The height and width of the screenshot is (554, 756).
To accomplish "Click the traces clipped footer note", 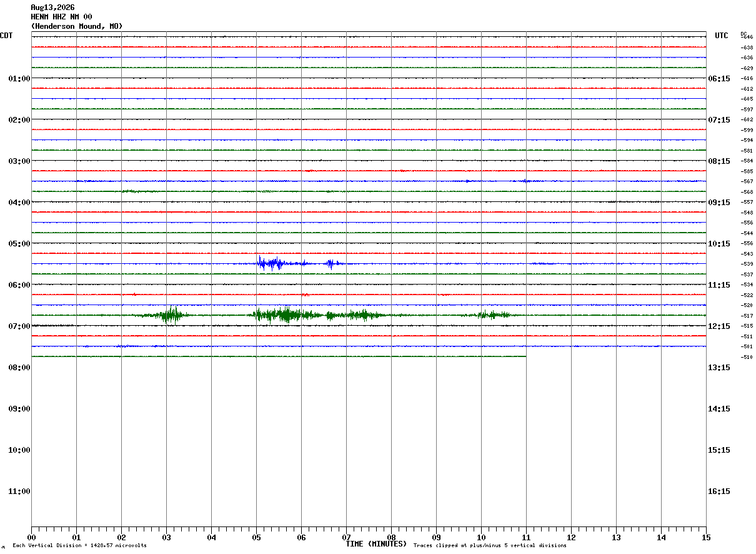I will coord(490,546).
